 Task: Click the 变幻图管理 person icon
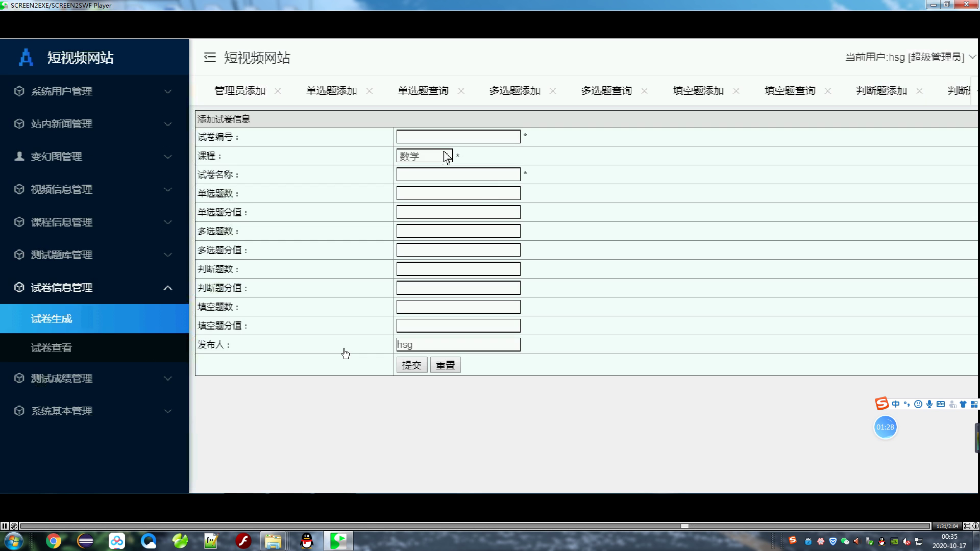[19, 156]
